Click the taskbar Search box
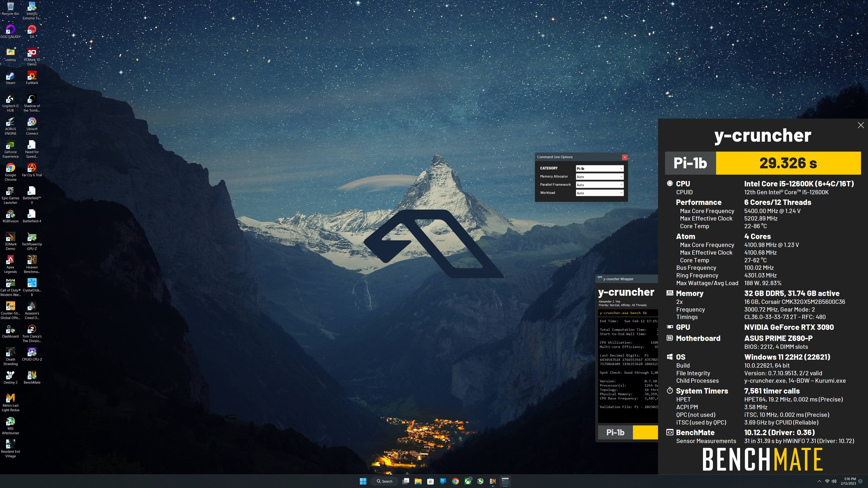This screenshot has height=488, width=868. pos(384,481)
